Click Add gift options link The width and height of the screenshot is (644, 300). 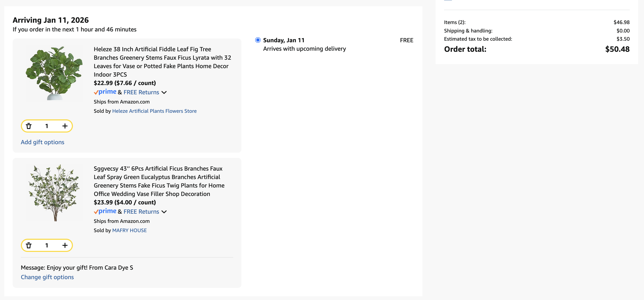43,142
